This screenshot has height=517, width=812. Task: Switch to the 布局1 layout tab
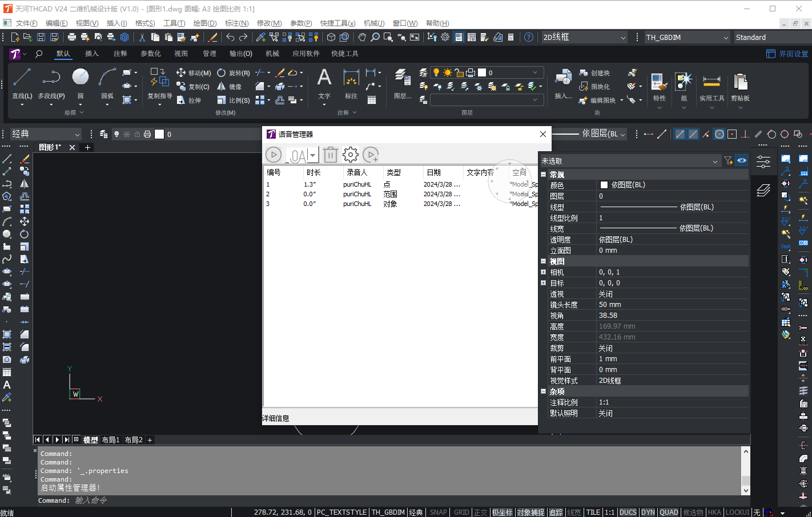coord(111,440)
